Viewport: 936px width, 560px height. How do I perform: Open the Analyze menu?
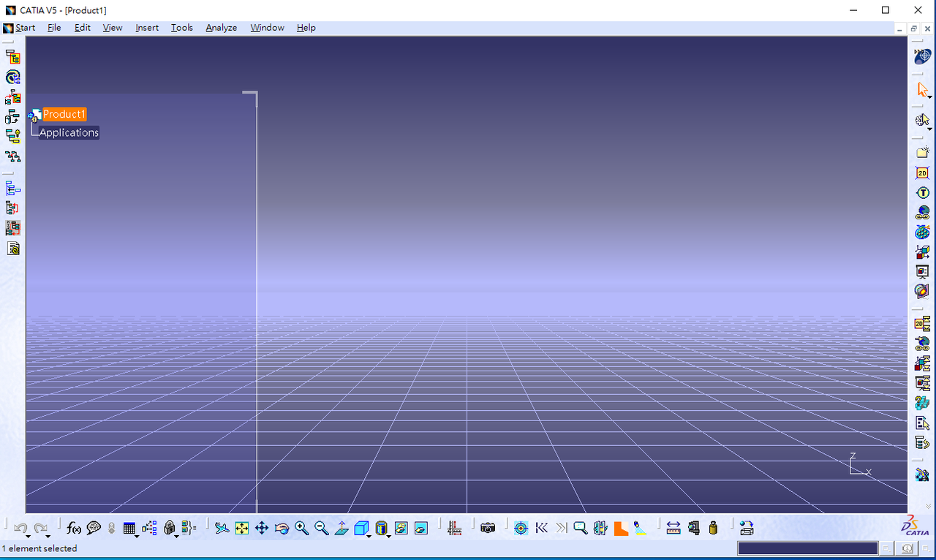coord(221,28)
